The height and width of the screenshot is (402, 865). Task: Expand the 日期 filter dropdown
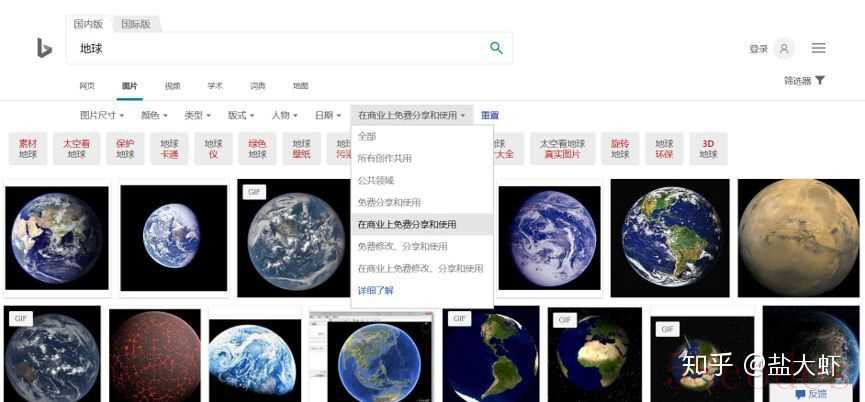[328, 115]
